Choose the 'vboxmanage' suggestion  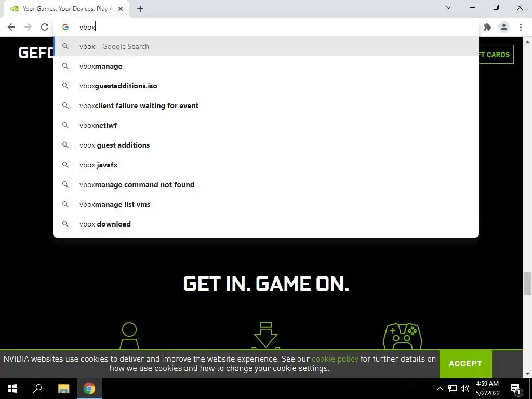pyautogui.click(x=266, y=66)
